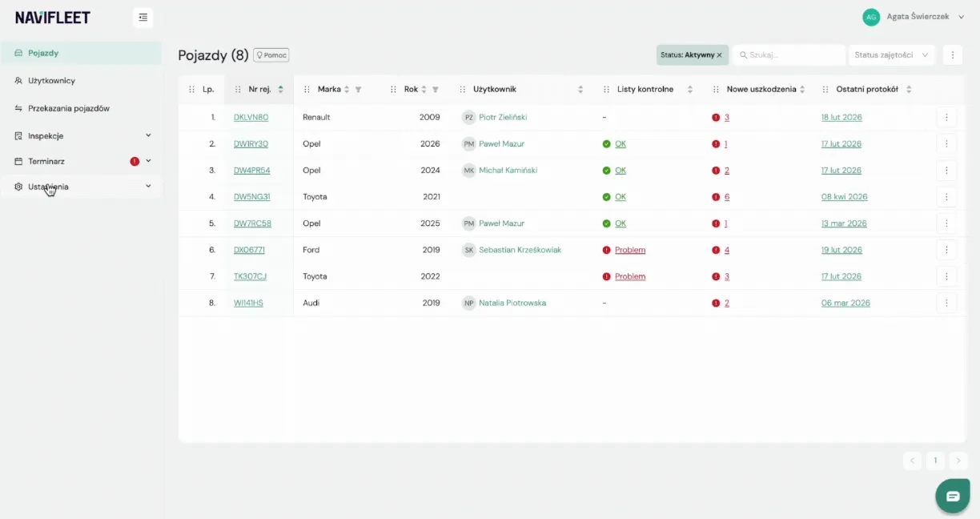This screenshot has width=980, height=519.
Task: Open row actions menu for DW1RY30
Action: coord(946,144)
